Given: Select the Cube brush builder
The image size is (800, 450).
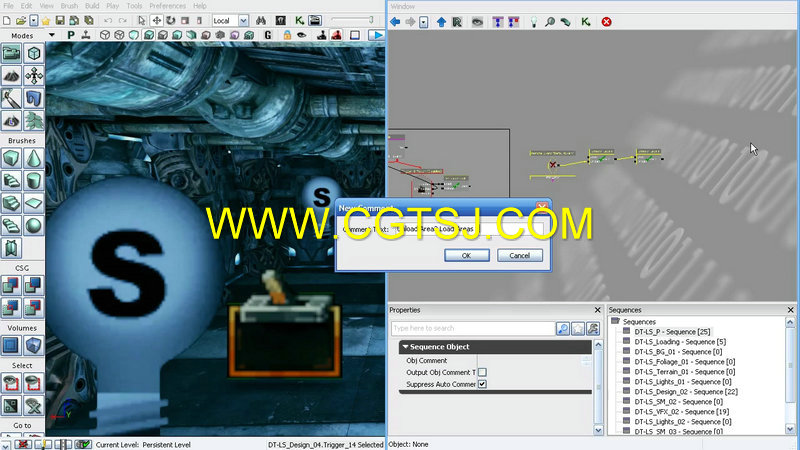Looking at the screenshot, I should pos(11,158).
